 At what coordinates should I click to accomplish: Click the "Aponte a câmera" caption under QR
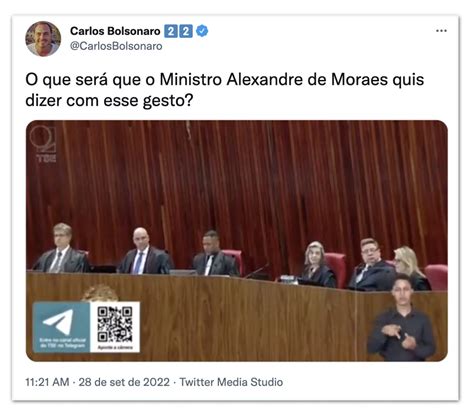coord(115,347)
